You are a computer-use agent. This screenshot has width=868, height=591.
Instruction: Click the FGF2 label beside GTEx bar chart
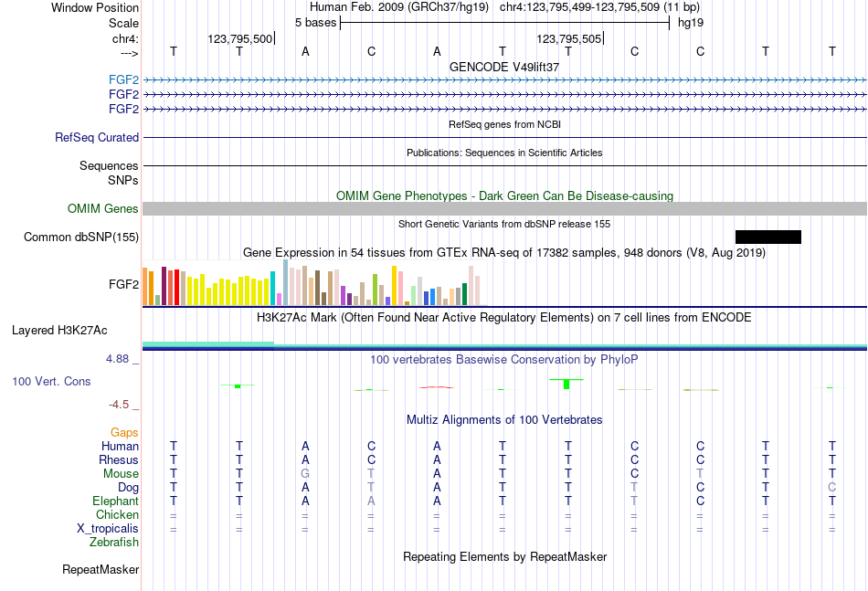pos(123,284)
